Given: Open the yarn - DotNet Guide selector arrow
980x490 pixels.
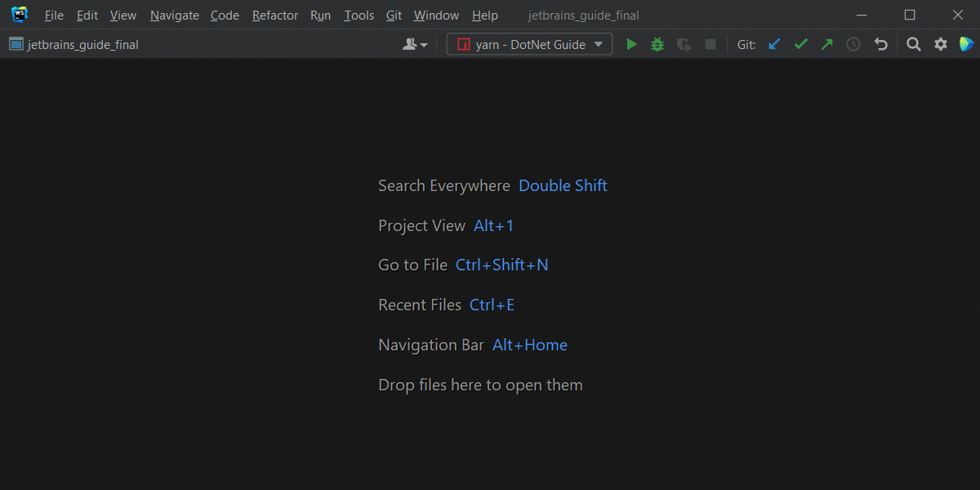Looking at the screenshot, I should click(x=599, y=44).
